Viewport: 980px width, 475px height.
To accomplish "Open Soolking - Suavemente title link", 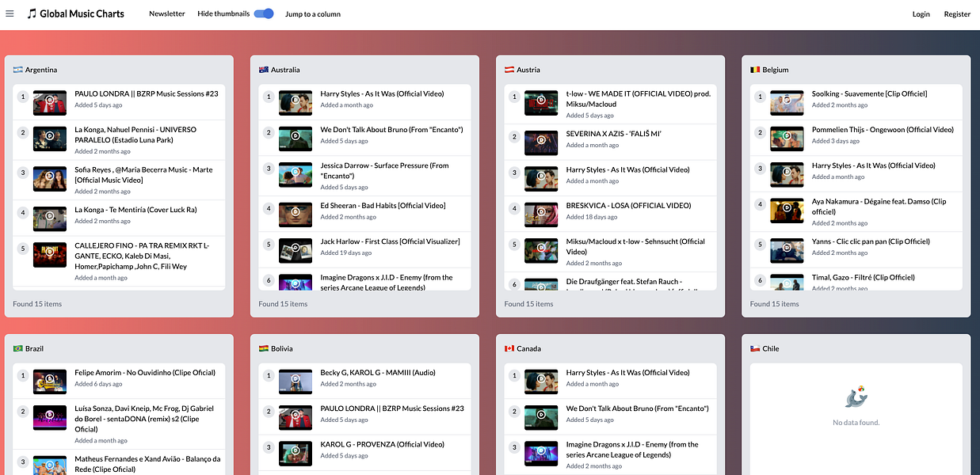I will 869,93.
